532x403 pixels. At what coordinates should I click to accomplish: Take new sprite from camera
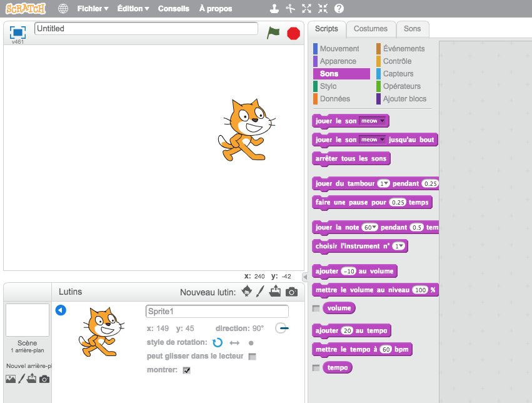click(x=291, y=292)
